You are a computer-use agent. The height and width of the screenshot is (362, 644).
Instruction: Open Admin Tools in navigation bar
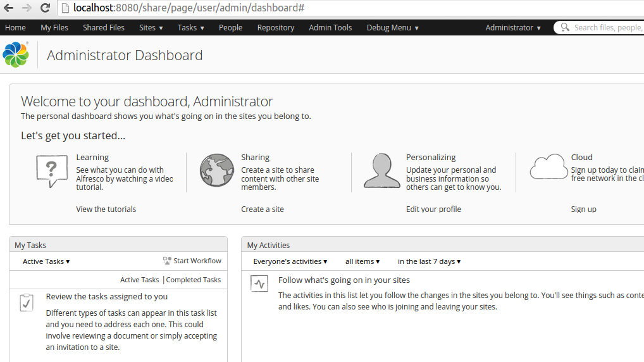pos(330,28)
